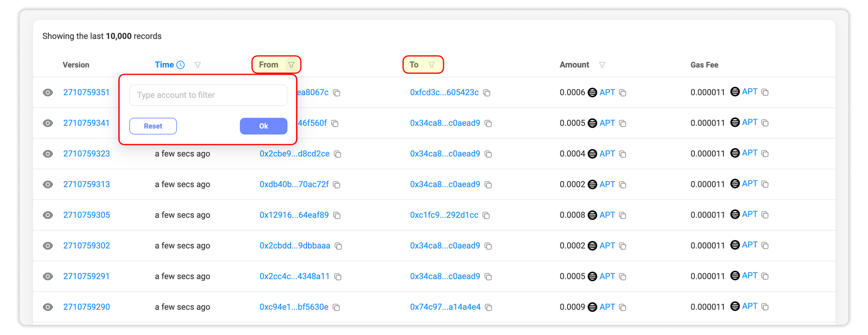Copy gas fee in the 2710759305 row
Viewport: 868px width, 335px height.
click(765, 215)
